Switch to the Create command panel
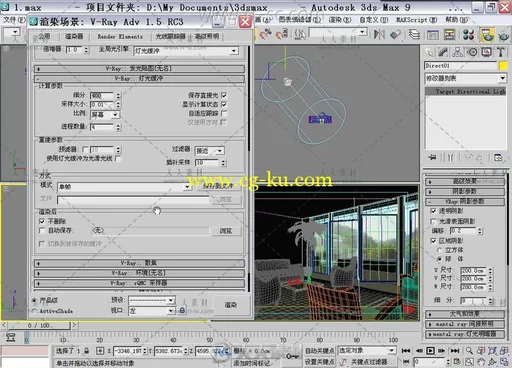The width and height of the screenshot is (512, 368). point(429,52)
